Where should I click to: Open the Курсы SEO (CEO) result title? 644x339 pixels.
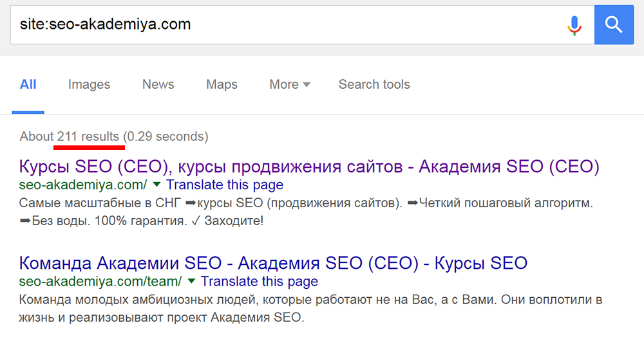[x=309, y=167]
